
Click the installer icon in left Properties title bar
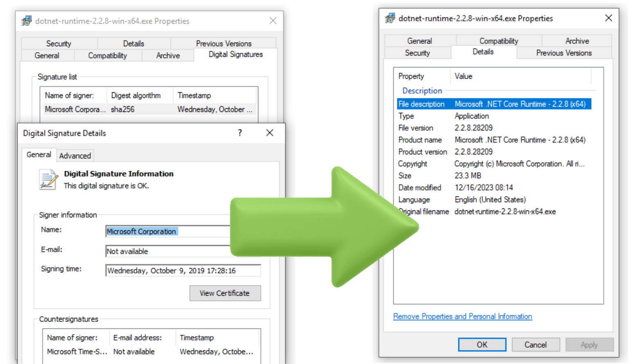tap(26, 21)
